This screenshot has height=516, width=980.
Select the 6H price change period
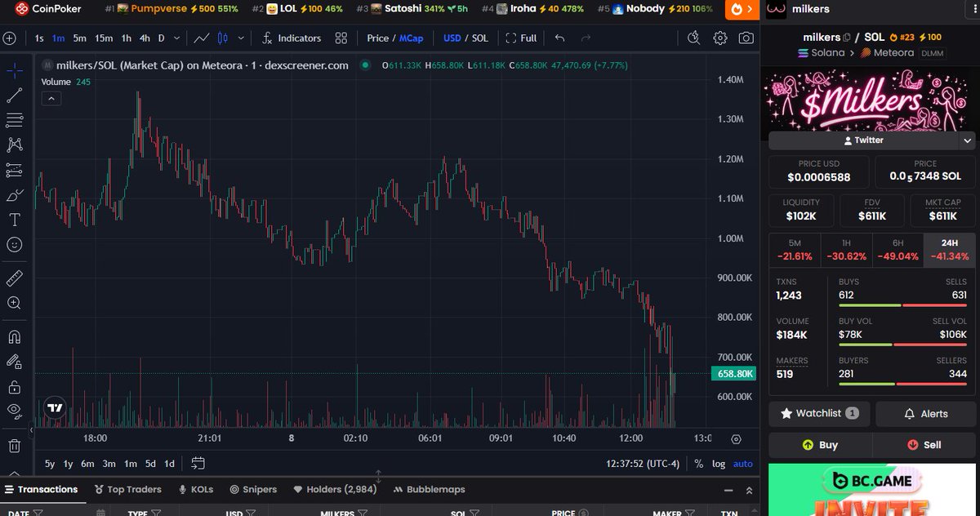coord(897,251)
